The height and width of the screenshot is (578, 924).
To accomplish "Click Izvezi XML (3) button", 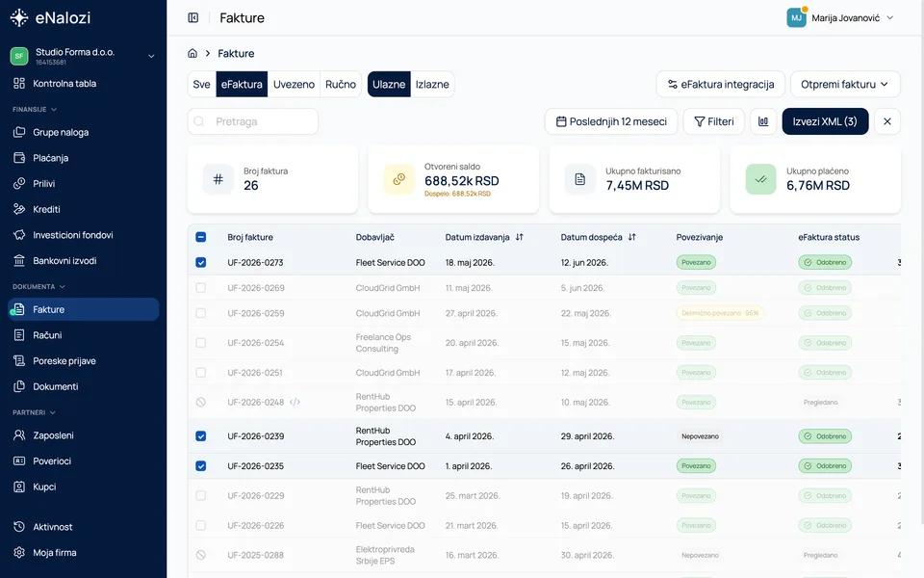I will pos(825,121).
